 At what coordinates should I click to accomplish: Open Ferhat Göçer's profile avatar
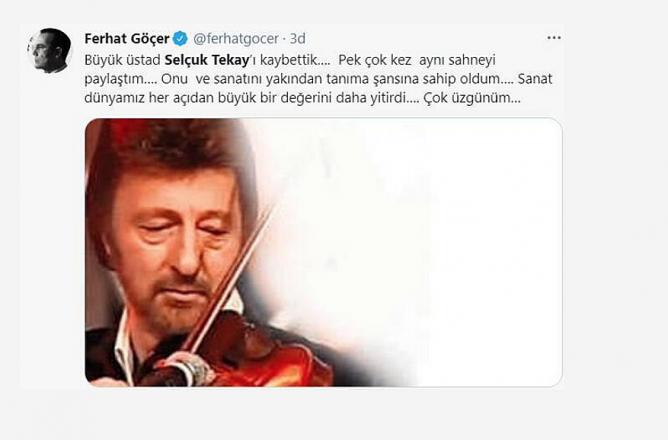coord(50,50)
